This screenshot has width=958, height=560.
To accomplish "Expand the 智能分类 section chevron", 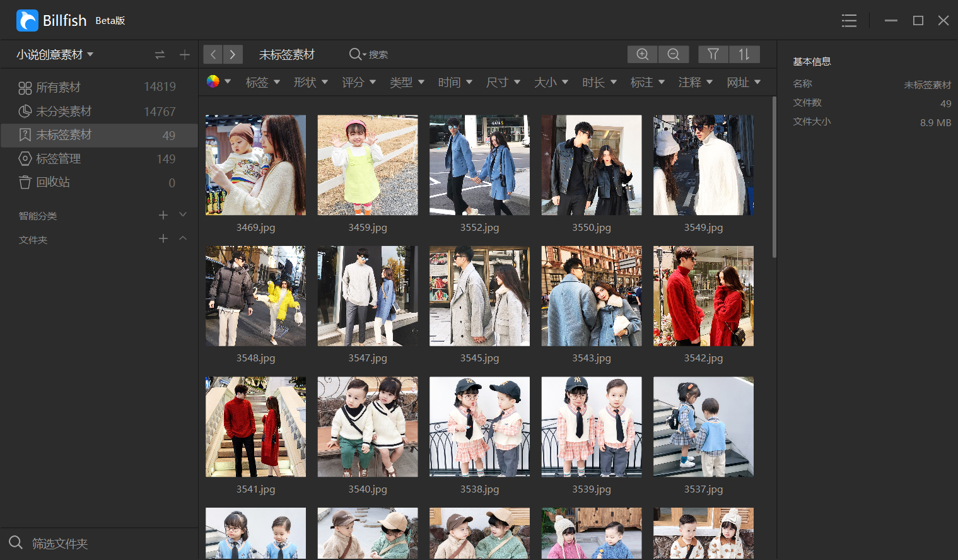I will (183, 214).
